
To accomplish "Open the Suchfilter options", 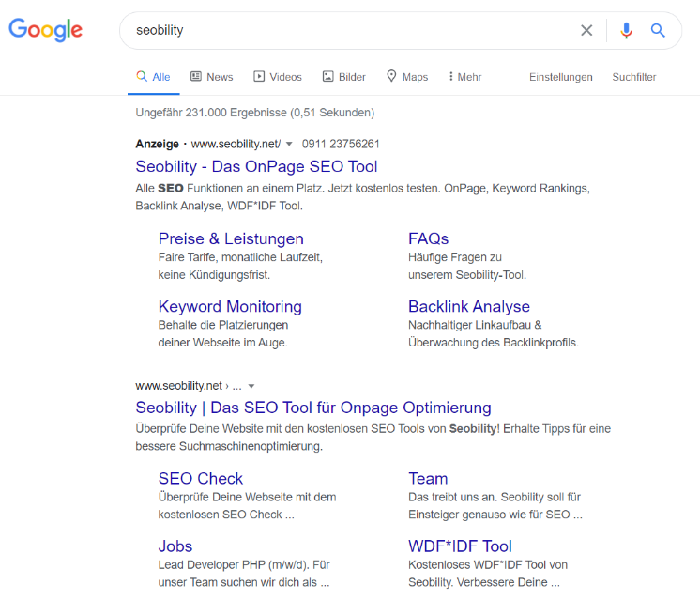I will (634, 77).
